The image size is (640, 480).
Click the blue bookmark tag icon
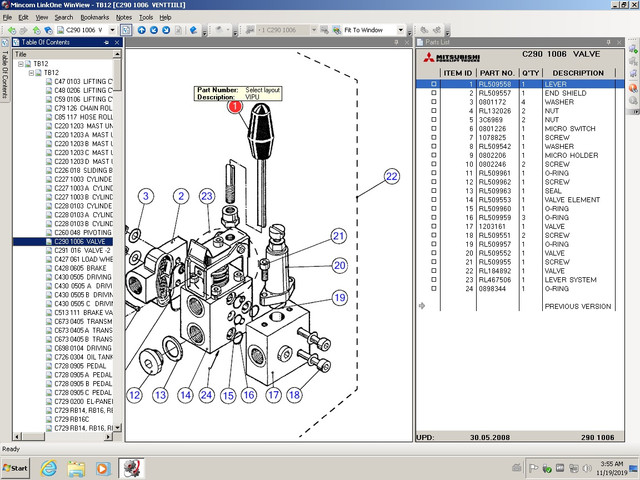[x=194, y=30]
